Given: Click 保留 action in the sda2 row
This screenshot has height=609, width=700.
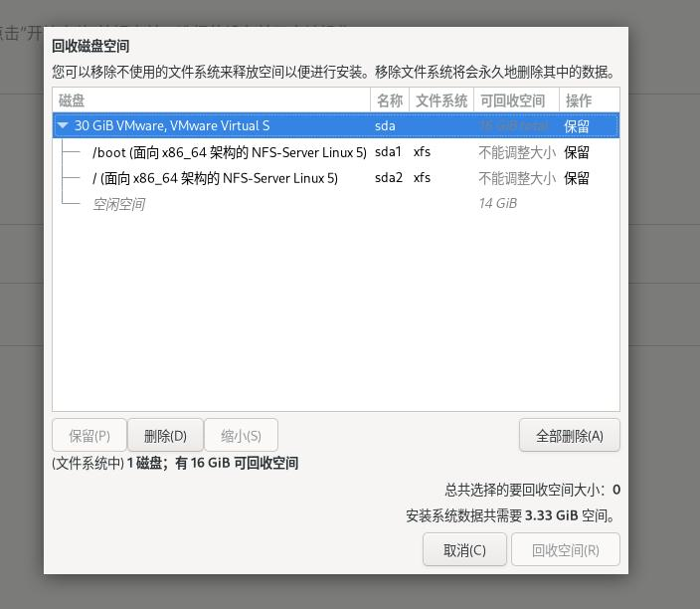Looking at the screenshot, I should pyautogui.click(x=577, y=179).
